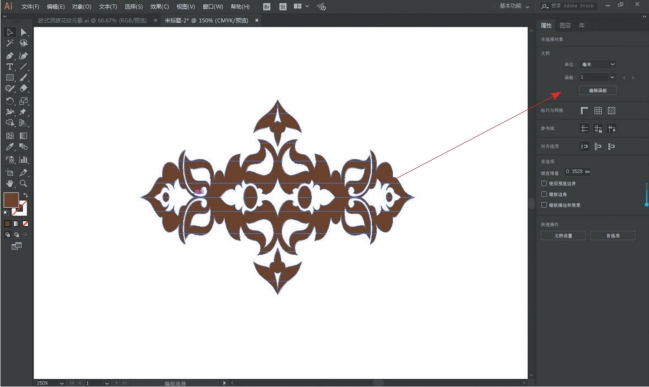Image resolution: width=649 pixels, height=387 pixels.
Task: Select the Shaper tool
Action: point(10,88)
